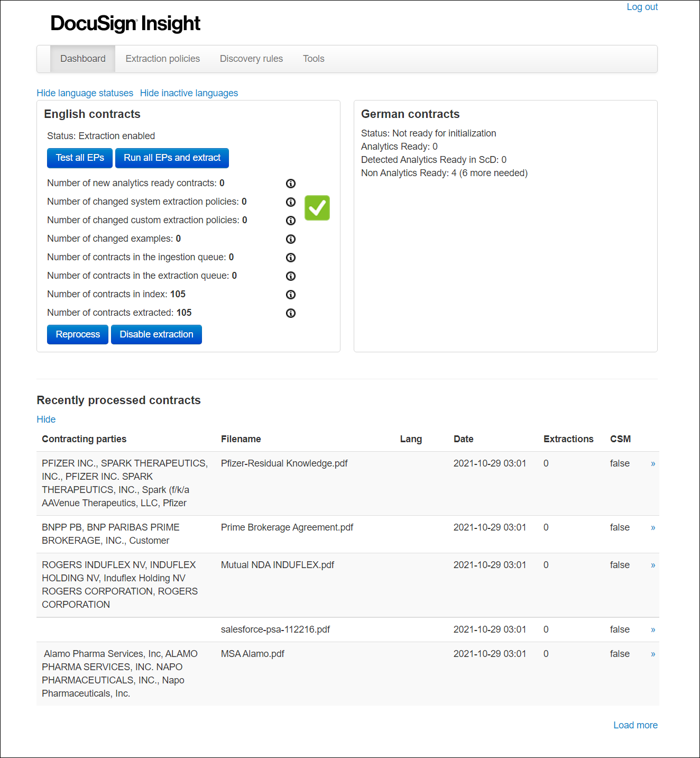Click info icon for extraction queue count
This screenshot has height=758, width=700.
[291, 276]
